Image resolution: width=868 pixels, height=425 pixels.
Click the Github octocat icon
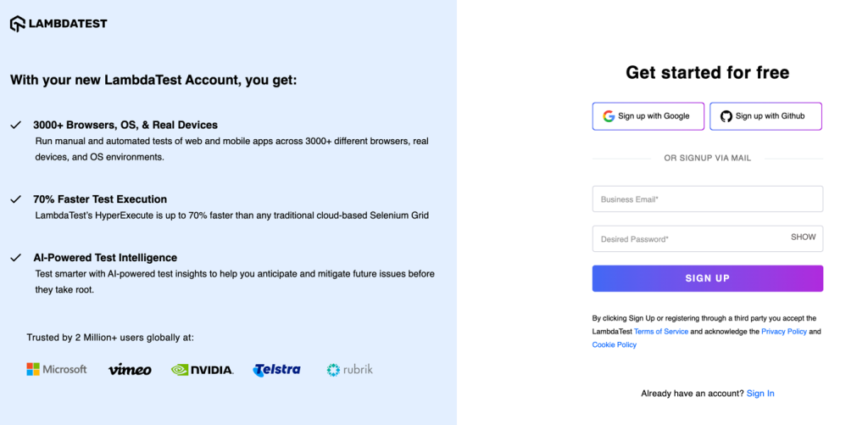726,116
